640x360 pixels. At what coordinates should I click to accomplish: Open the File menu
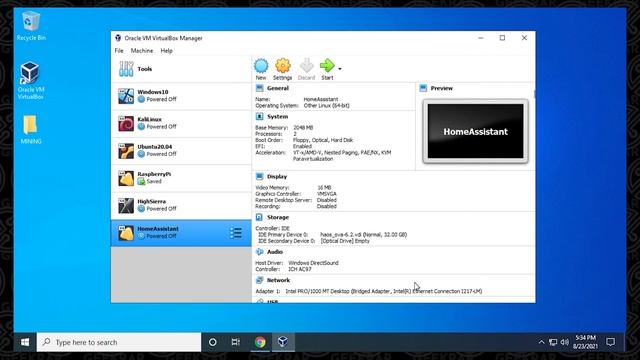tap(119, 51)
